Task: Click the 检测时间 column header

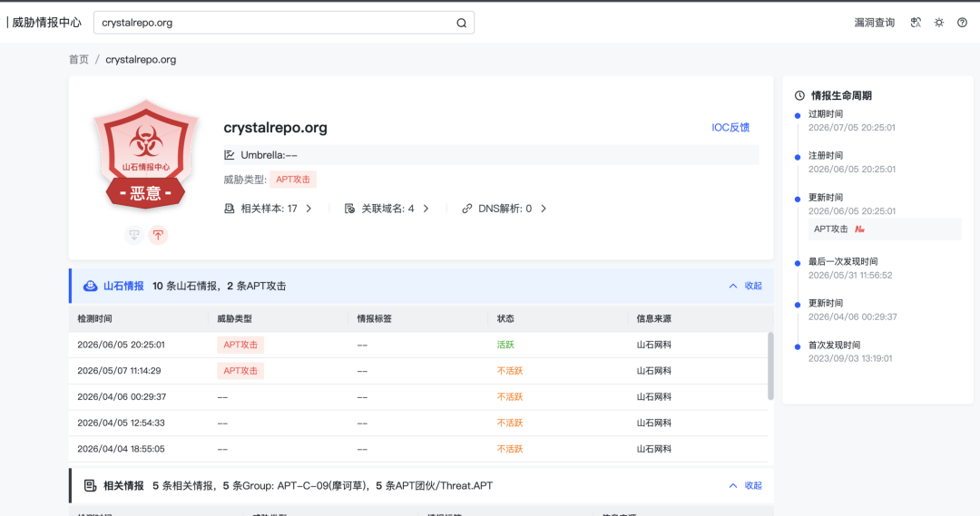Action: pyautogui.click(x=95, y=318)
